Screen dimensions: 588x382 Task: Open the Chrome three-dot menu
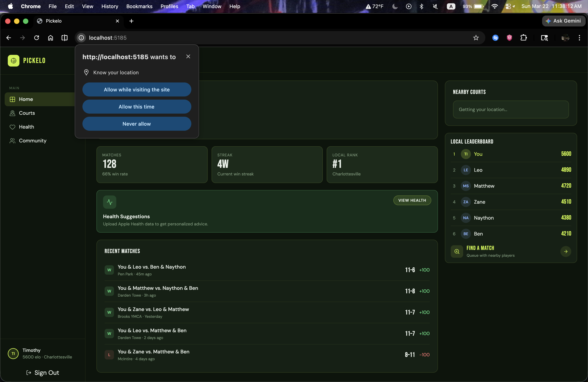(579, 38)
